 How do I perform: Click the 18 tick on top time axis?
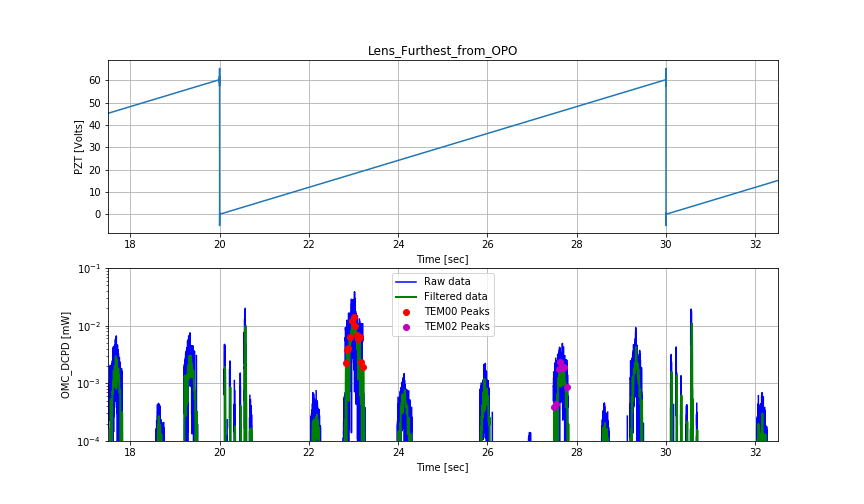click(130, 244)
